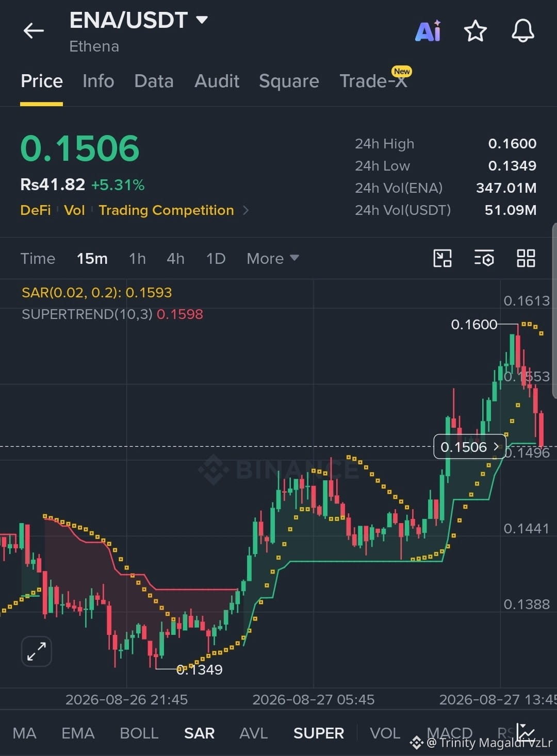Click the page scrollbar on right edge

(554, 311)
